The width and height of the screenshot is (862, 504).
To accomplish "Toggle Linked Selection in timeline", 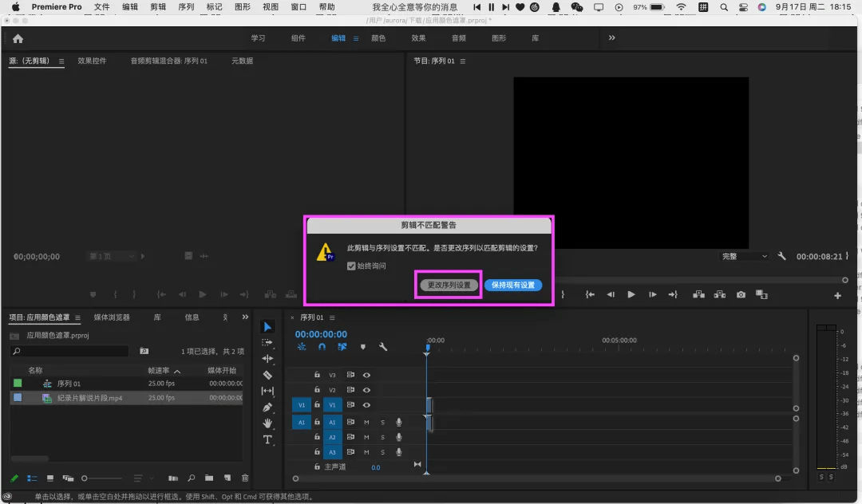I will pos(342,346).
